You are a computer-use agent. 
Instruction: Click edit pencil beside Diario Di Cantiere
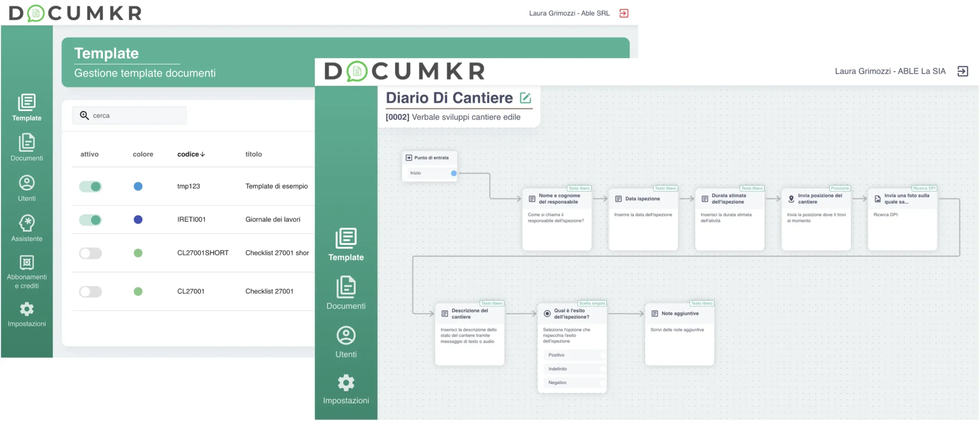tap(526, 98)
